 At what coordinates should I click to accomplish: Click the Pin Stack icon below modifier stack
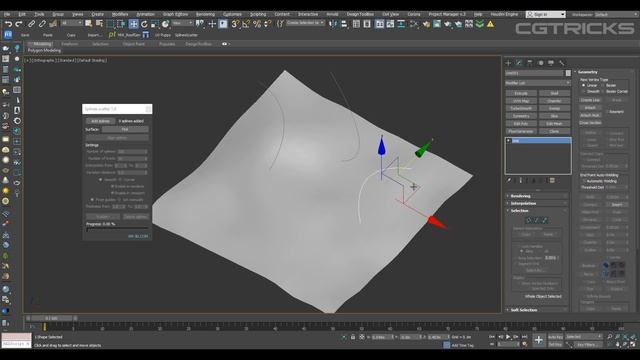coord(509,180)
